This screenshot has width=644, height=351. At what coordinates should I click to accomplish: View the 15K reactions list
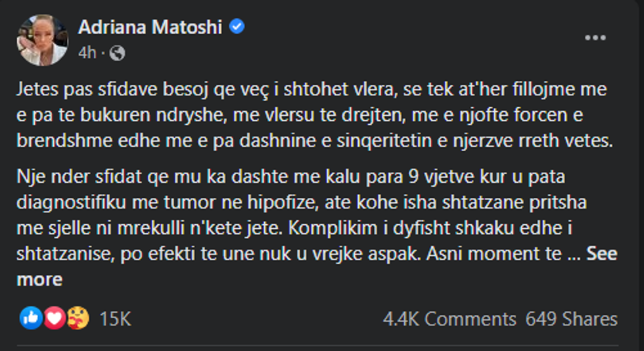pyautogui.click(x=115, y=319)
